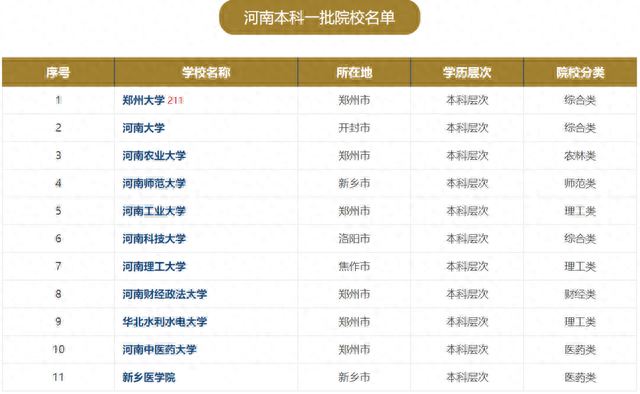The height and width of the screenshot is (394, 640).
Task: Click the 学历层次 column header
Action: tap(467, 73)
